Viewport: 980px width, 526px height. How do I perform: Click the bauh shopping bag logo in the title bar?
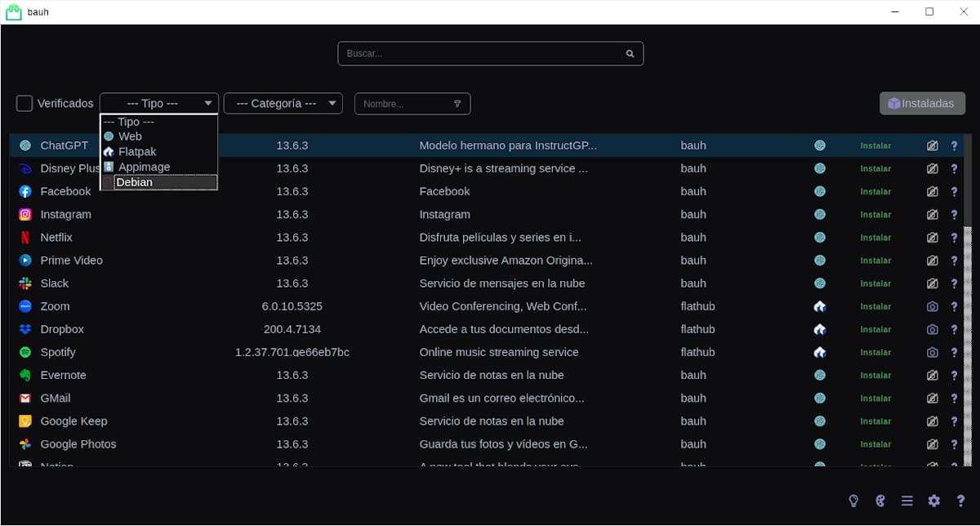coord(14,11)
